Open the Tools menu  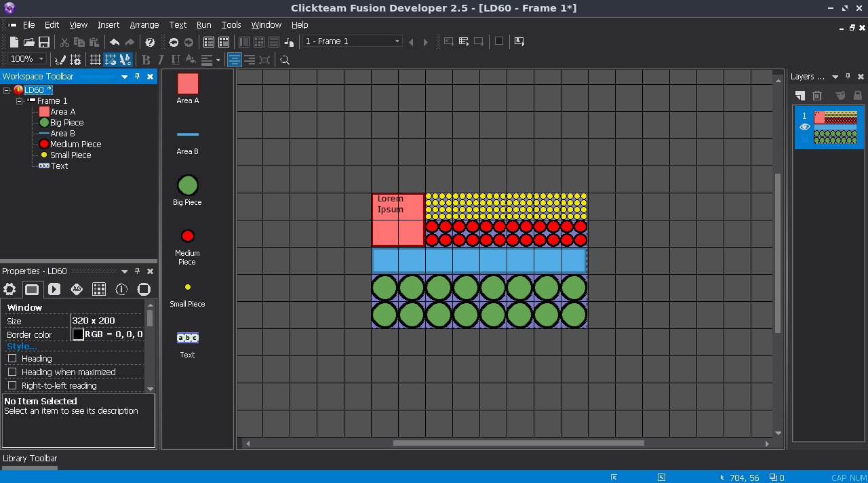point(231,25)
